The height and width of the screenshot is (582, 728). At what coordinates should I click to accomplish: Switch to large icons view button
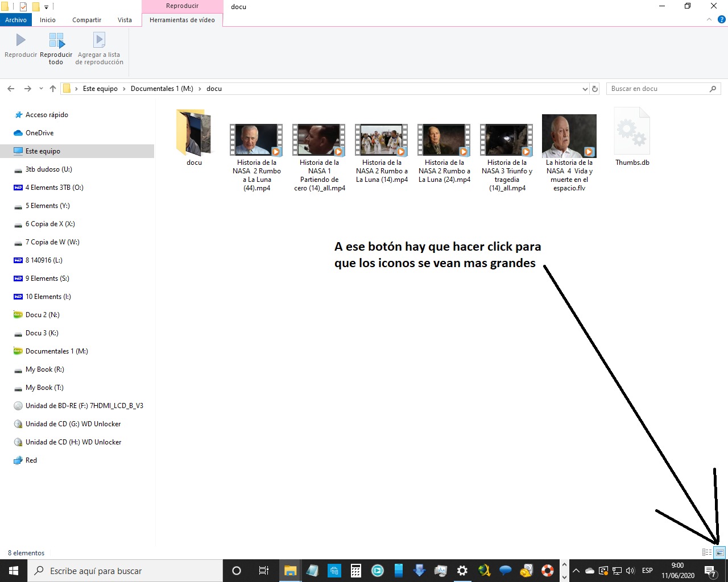click(x=719, y=552)
